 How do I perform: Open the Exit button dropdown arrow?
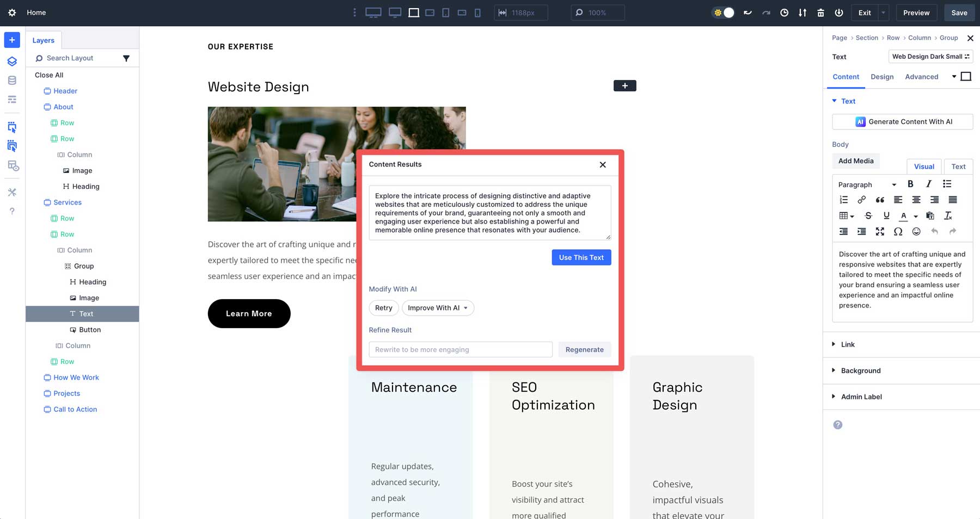[x=883, y=13]
